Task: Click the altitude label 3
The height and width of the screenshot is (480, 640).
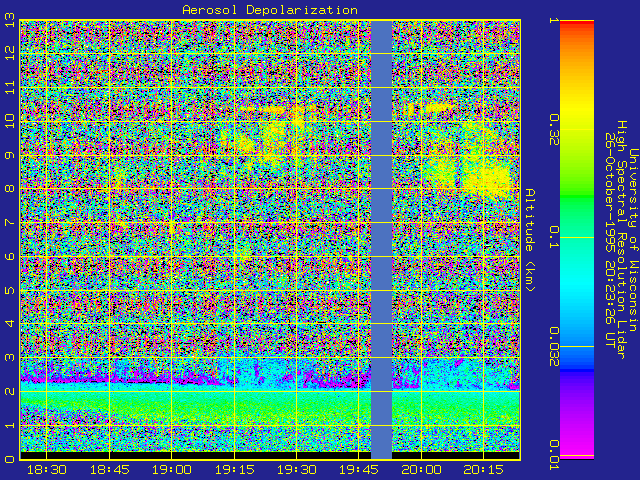Action: [10, 358]
